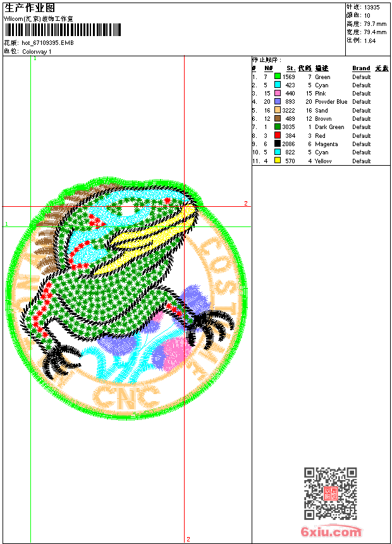Click stitch count 384 in Red row
The height and width of the screenshot is (544, 392).
coord(290,135)
